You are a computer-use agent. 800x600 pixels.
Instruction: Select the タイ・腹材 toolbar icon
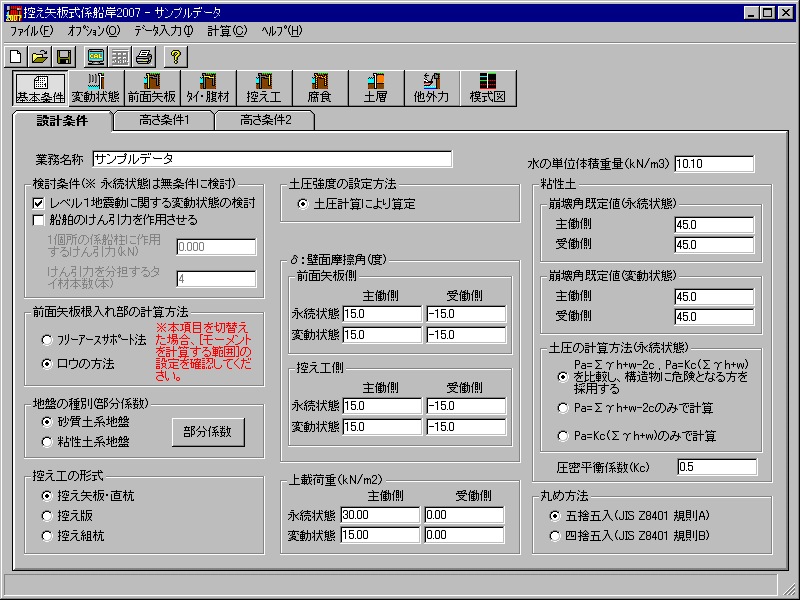(207, 87)
